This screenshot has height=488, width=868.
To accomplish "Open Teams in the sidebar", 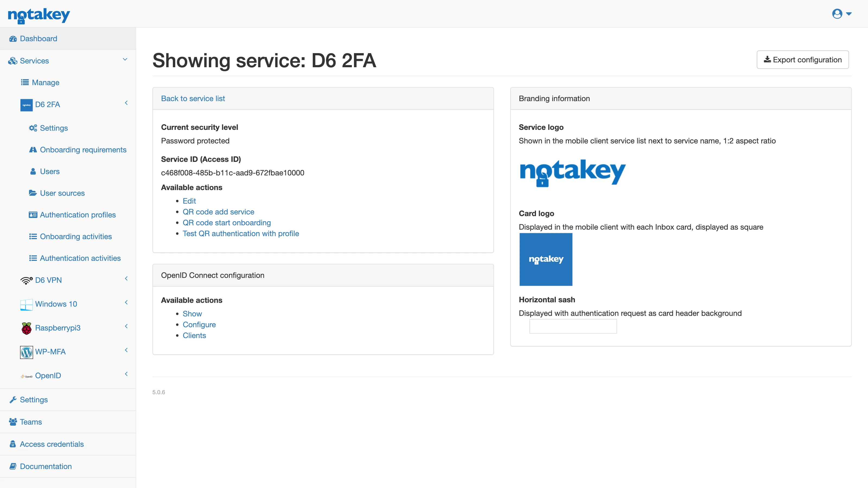I will pyautogui.click(x=68, y=422).
